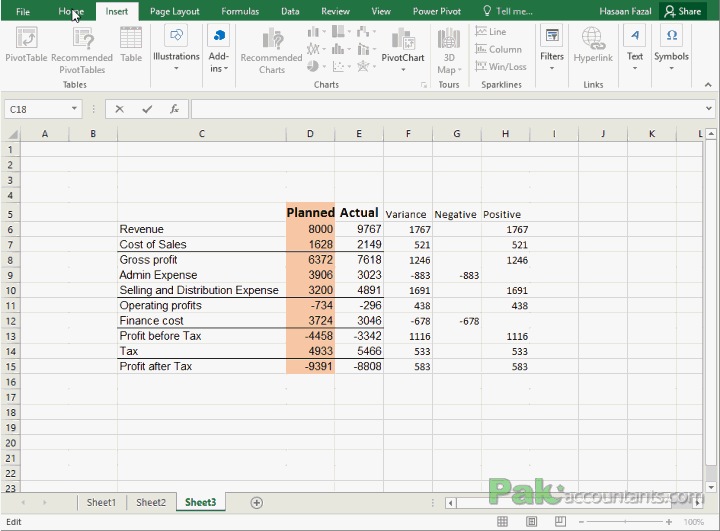Open the Illustrations menu
This screenshot has width=720, height=531.
[x=176, y=49]
